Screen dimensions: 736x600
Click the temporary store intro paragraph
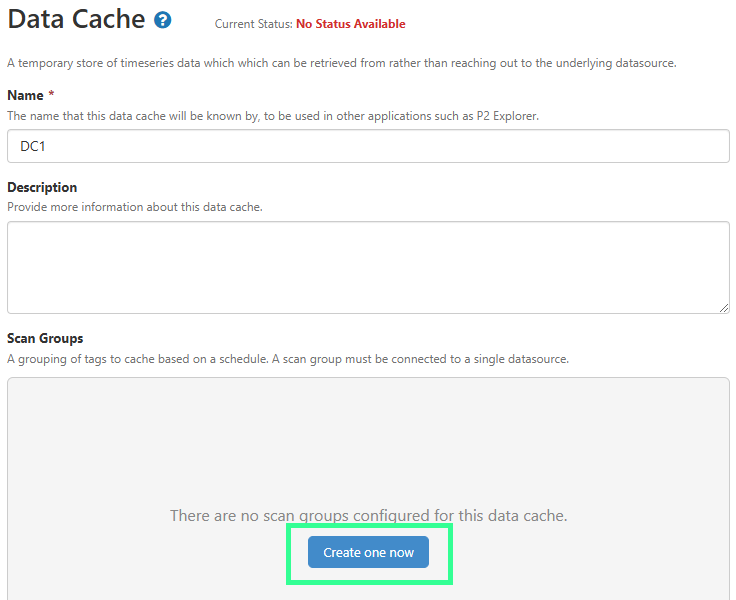point(342,63)
